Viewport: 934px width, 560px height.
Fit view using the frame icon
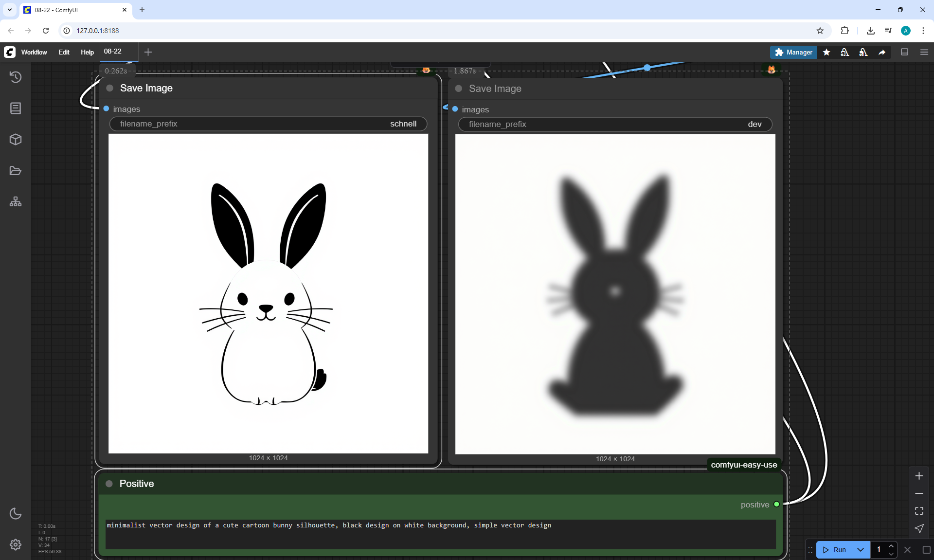(x=919, y=511)
